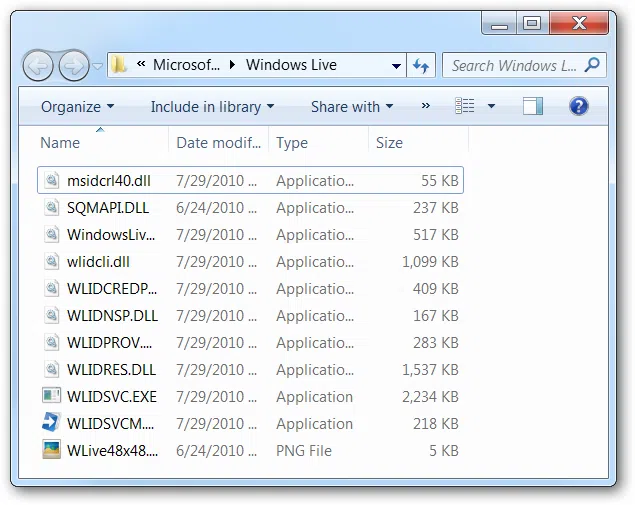Expand the Share with dropdown

351,106
